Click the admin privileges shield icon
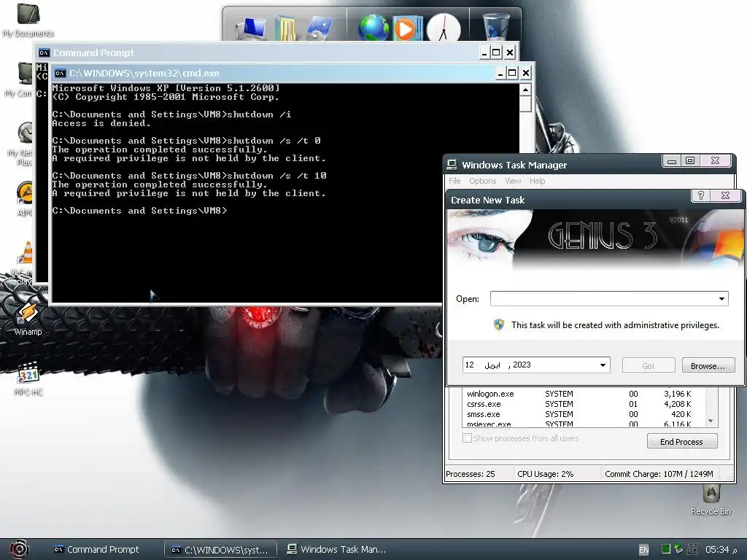The image size is (747, 560). (x=499, y=324)
